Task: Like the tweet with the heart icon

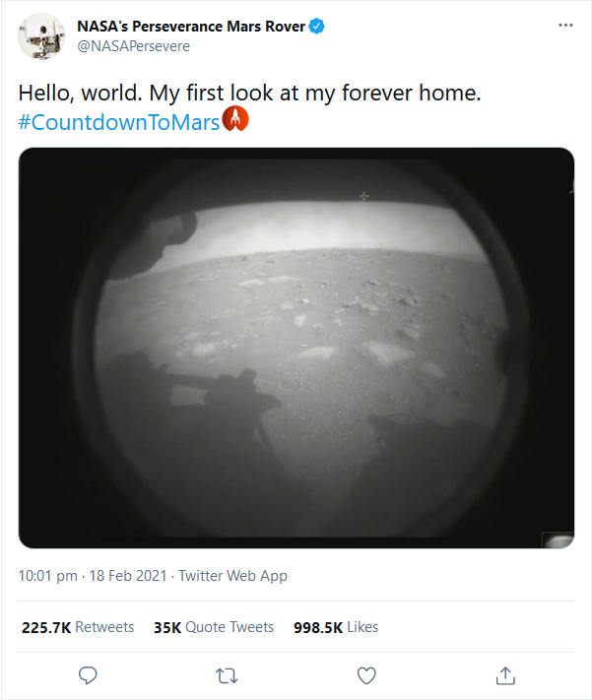Action: [x=366, y=675]
